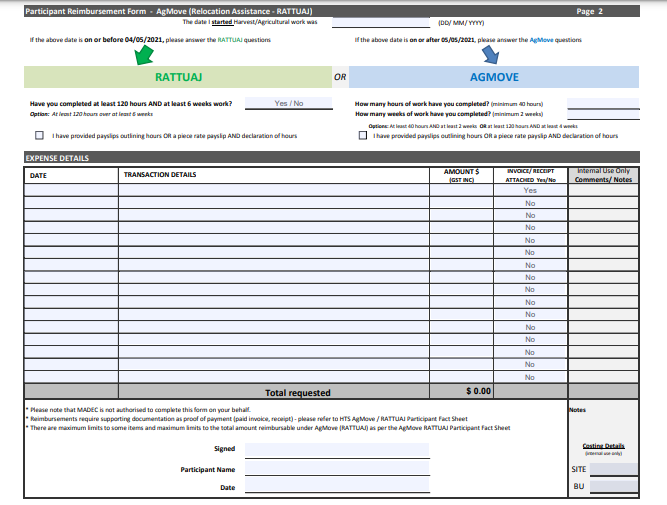Image resolution: width=667 pixels, height=505 pixels.
Task: Click the EXPENSE DETAILS section header
Action: (x=332, y=158)
